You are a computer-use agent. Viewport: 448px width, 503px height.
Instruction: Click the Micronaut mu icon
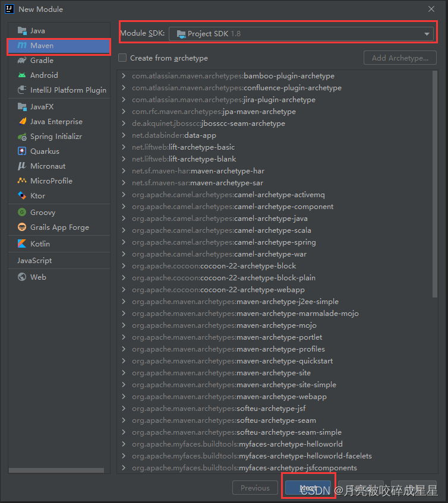(21, 166)
